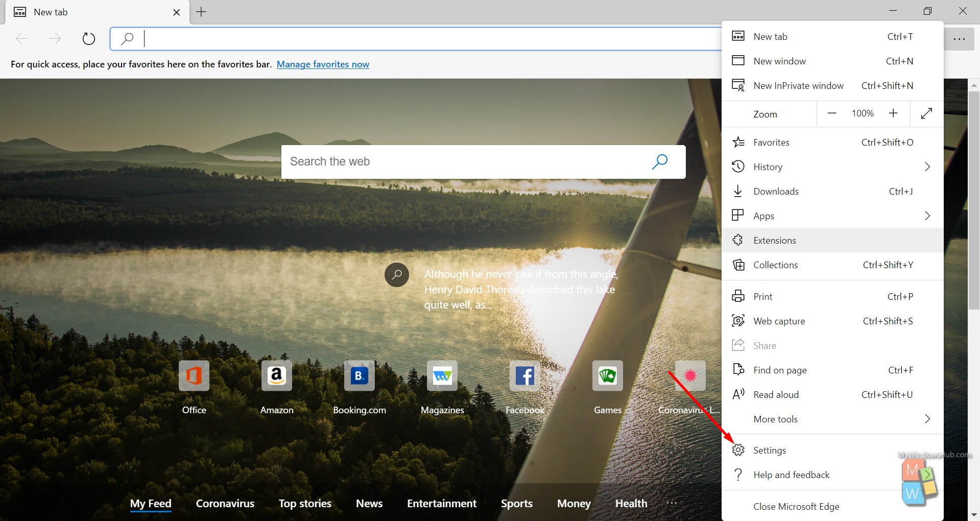Click inside the Search the web field
The image size is (980, 521).
pyautogui.click(x=460, y=161)
